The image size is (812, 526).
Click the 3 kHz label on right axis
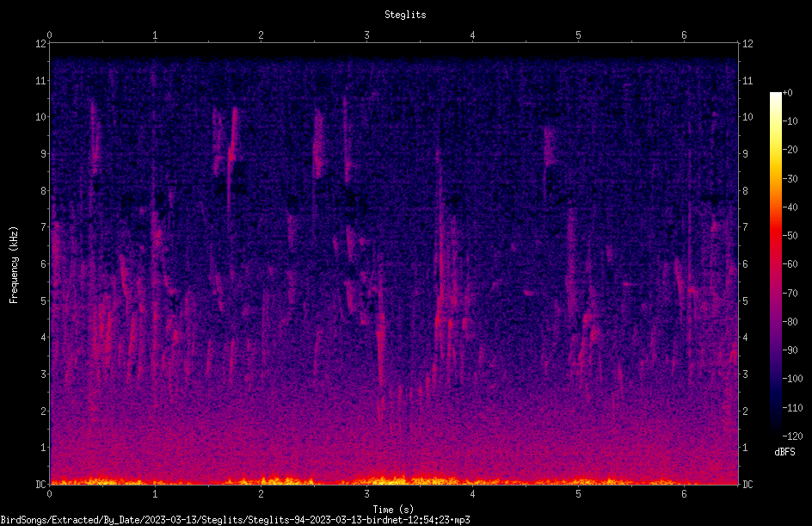tap(745, 374)
